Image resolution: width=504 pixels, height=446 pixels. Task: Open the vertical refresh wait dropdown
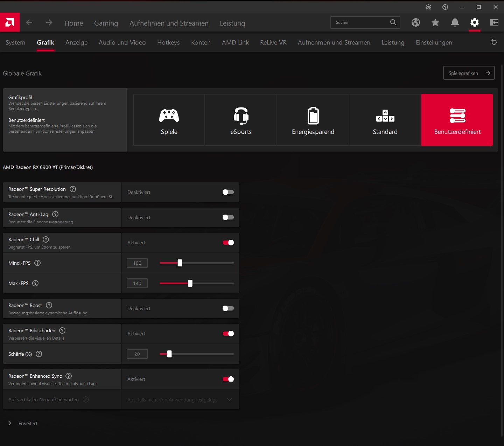pyautogui.click(x=180, y=399)
